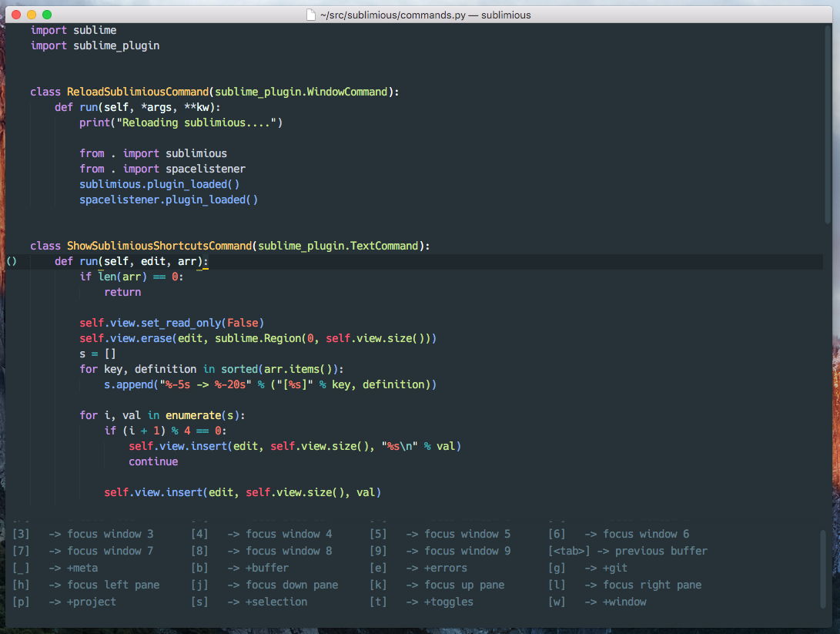Click the gutter bracket marker beside def run
Screen dimensions: 840x634
12,261
